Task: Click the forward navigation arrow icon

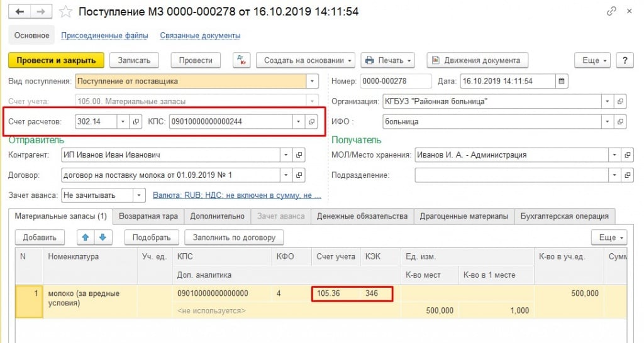Action: (40, 12)
